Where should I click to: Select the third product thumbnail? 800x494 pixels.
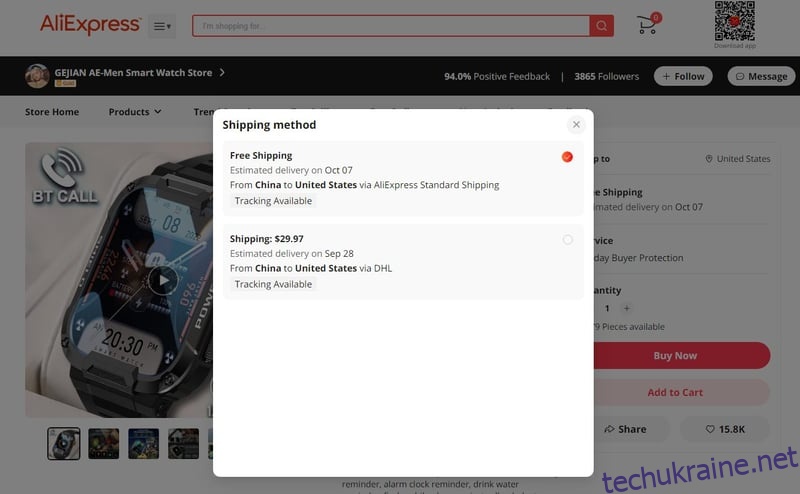tap(143, 443)
